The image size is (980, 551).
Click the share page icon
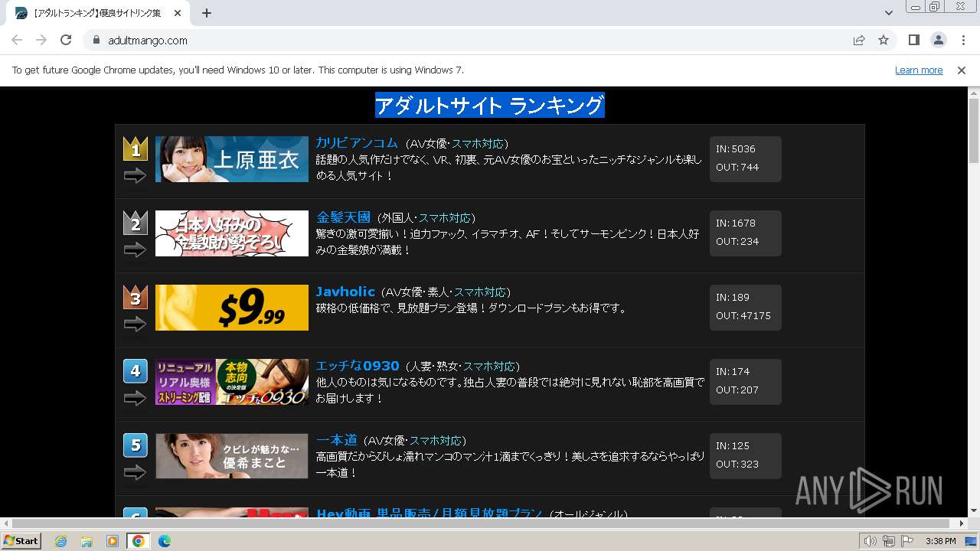[x=859, y=40]
